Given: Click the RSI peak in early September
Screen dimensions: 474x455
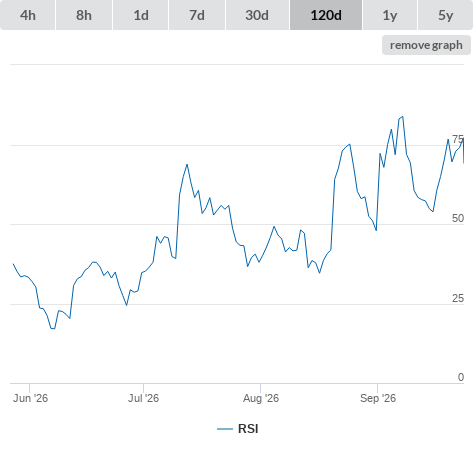Looking at the screenshot, I should tap(403, 117).
